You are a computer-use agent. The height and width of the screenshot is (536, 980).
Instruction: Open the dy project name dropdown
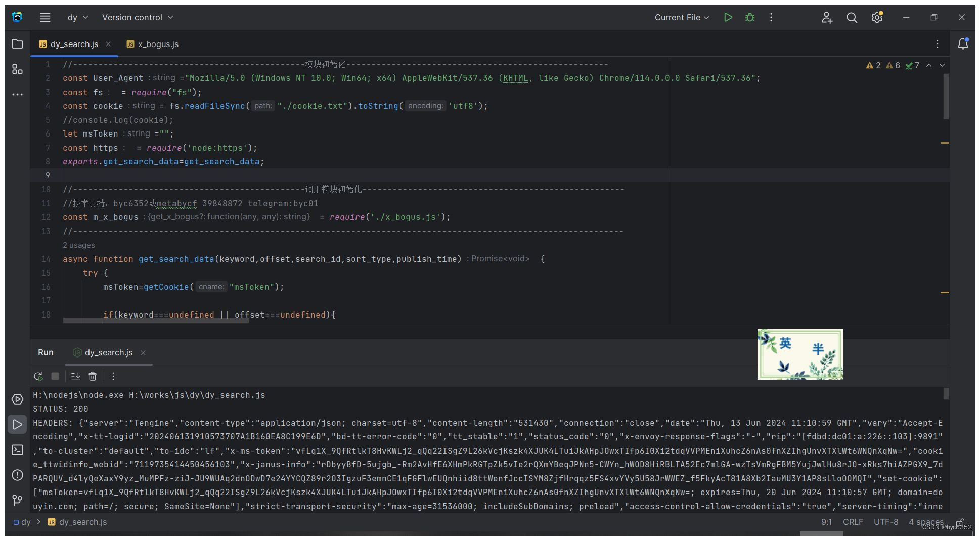[x=77, y=17]
